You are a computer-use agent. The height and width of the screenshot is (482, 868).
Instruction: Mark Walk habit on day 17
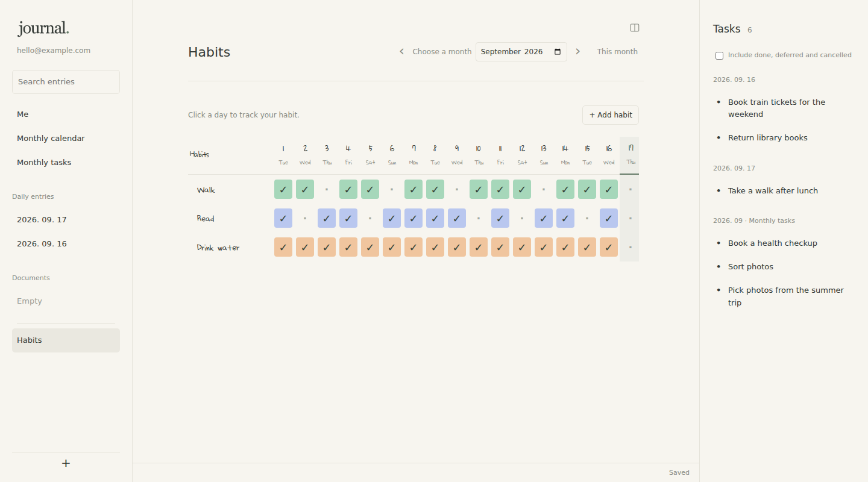(x=631, y=189)
